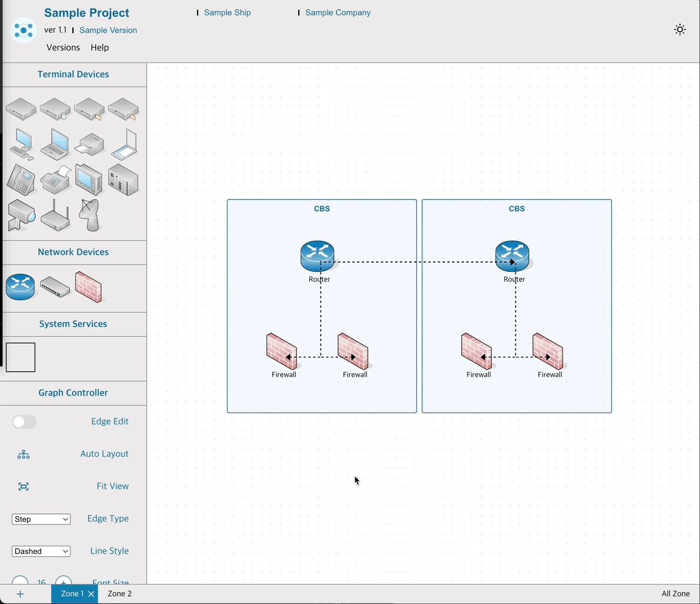This screenshot has height=604, width=700.
Task: Switch to the Zone 2 tab
Action: coord(119,593)
